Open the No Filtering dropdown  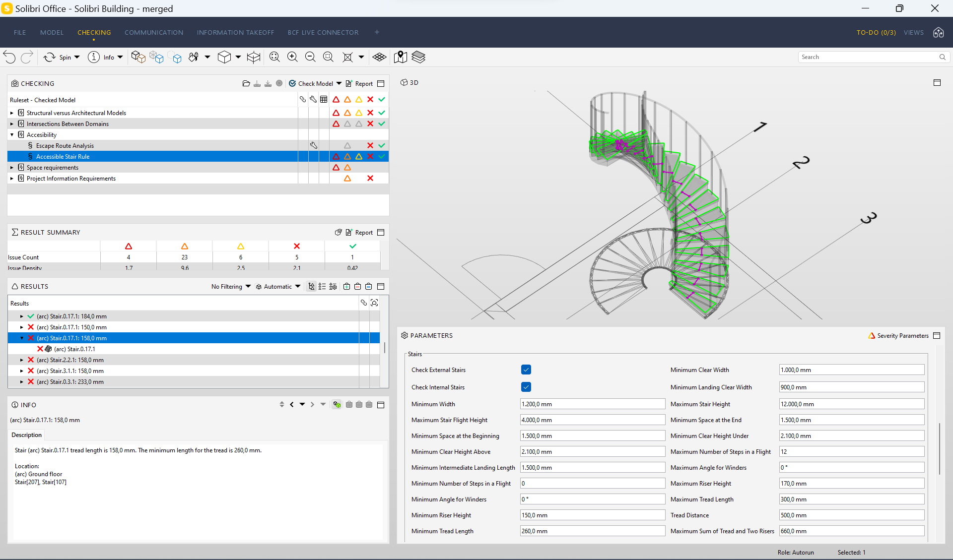coord(231,287)
